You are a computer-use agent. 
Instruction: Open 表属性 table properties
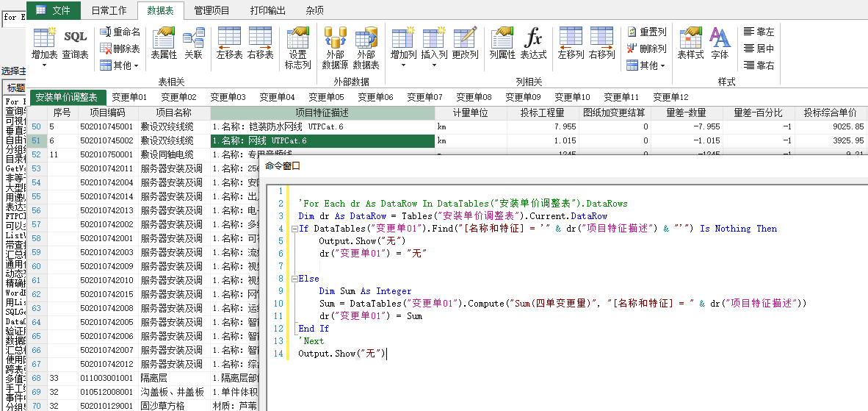tap(164, 44)
